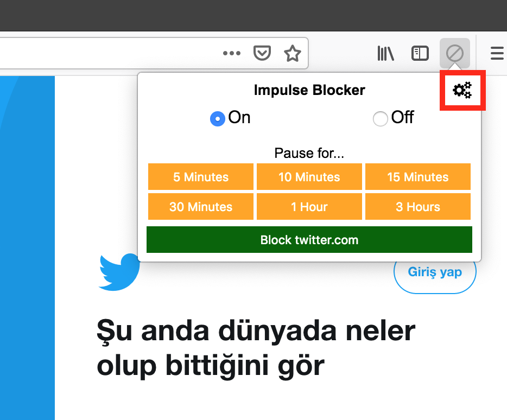
Task: Toggle the sidebar view icon
Action: 420,53
